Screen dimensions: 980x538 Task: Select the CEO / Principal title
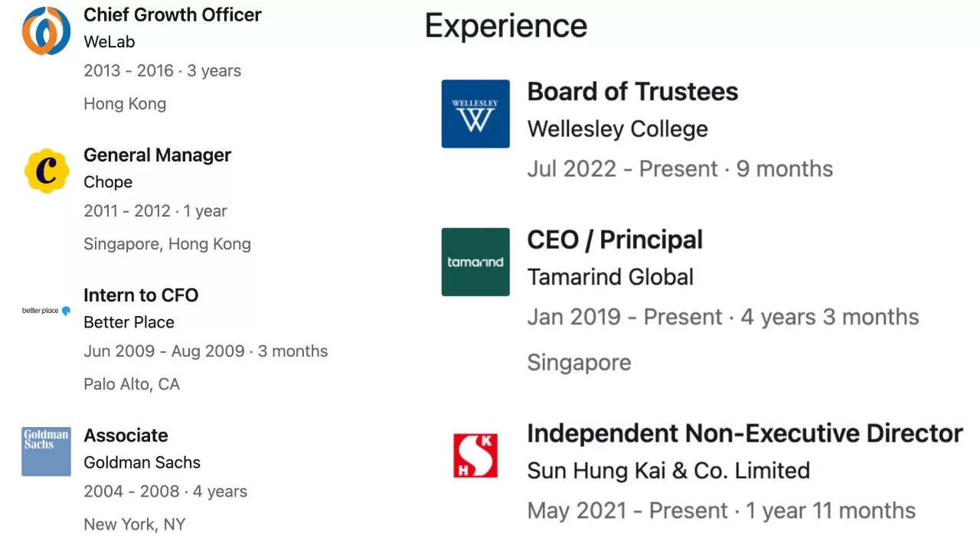(615, 240)
